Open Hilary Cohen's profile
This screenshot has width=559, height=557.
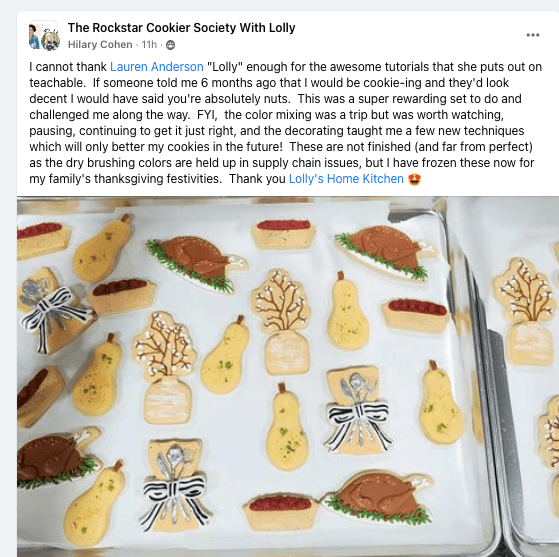(100, 45)
